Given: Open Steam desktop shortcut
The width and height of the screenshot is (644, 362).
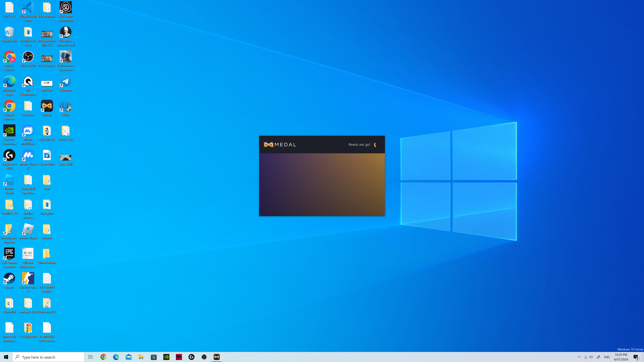Looking at the screenshot, I should pos(9,279).
